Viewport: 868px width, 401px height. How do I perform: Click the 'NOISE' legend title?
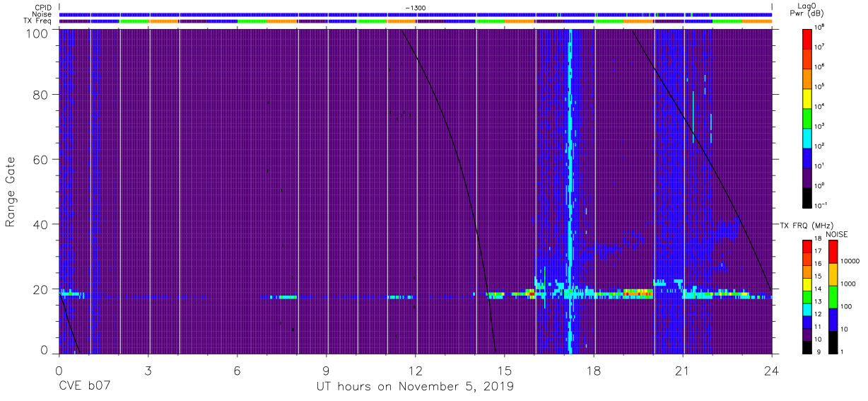(x=838, y=233)
